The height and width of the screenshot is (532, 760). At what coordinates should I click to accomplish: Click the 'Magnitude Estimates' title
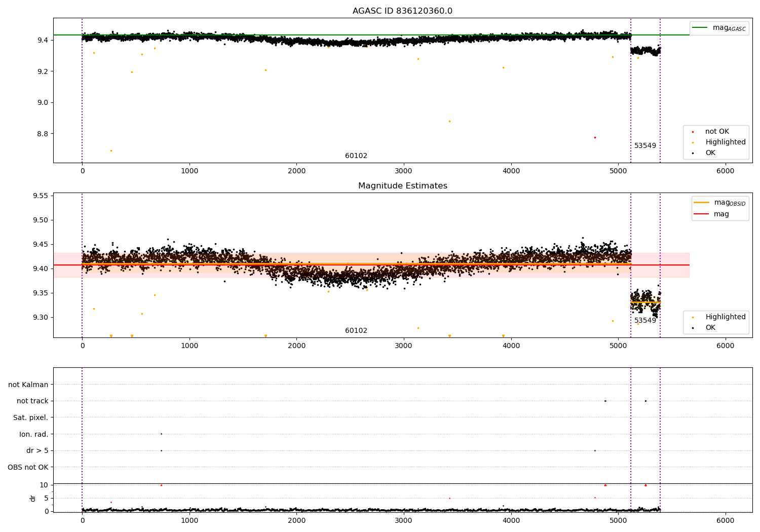(x=402, y=186)
